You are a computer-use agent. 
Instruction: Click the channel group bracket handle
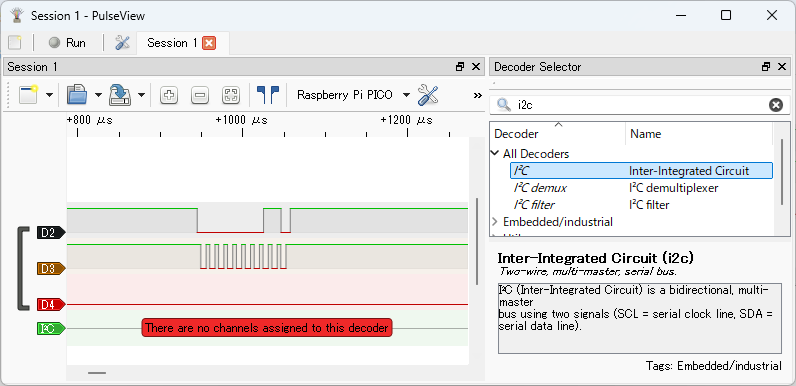tap(23, 269)
